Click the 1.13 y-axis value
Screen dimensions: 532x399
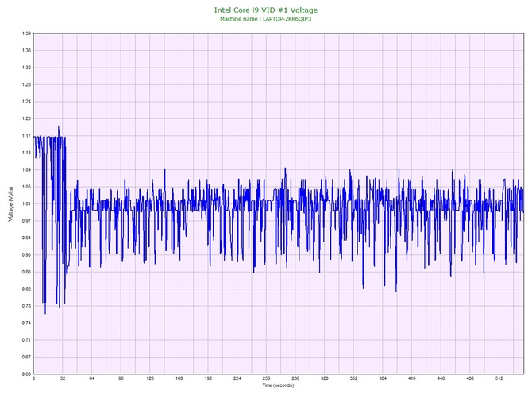click(26, 153)
